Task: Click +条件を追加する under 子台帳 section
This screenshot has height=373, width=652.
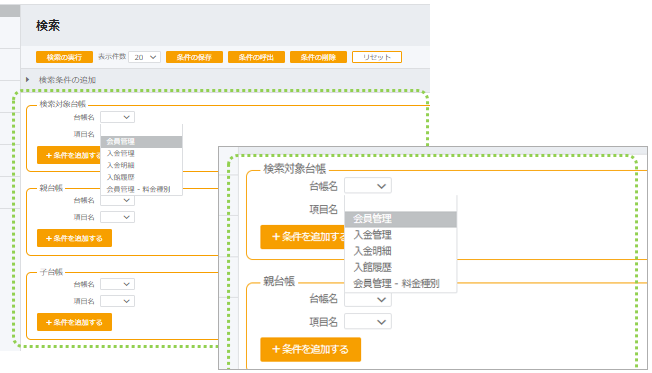Action: pos(74,322)
